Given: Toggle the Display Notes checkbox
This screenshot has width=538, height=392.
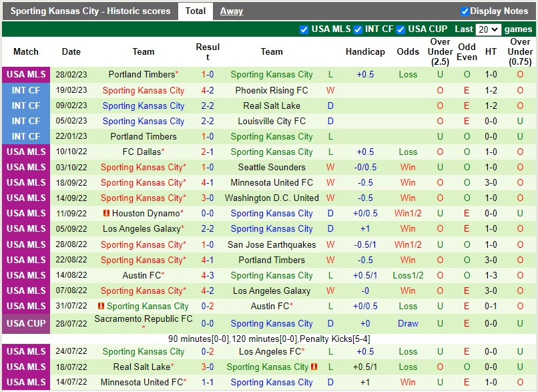Looking at the screenshot, I should tap(465, 11).
